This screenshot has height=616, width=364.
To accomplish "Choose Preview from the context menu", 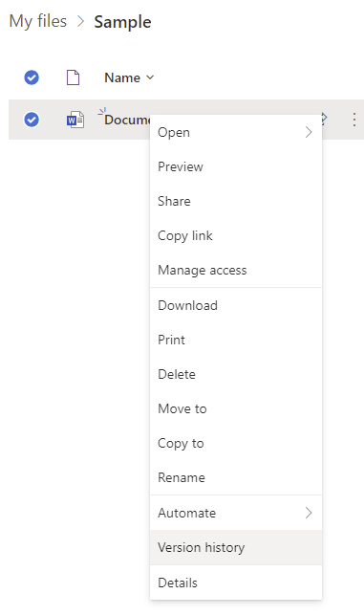I will pos(236,167).
